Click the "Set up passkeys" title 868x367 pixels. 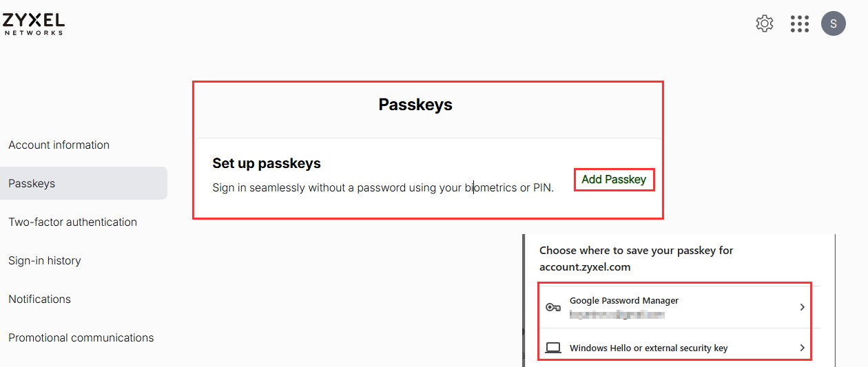267,163
